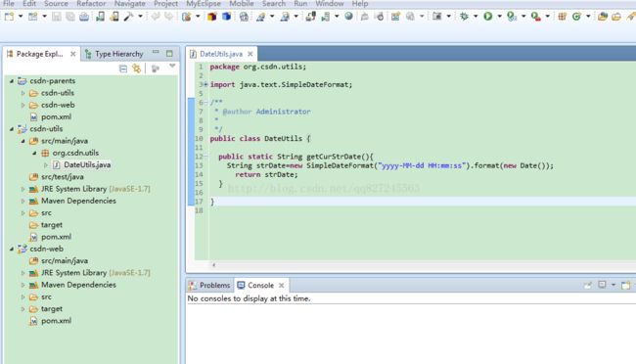Click the Run with coverage icon
This screenshot has height=364, width=636.
click(512, 17)
